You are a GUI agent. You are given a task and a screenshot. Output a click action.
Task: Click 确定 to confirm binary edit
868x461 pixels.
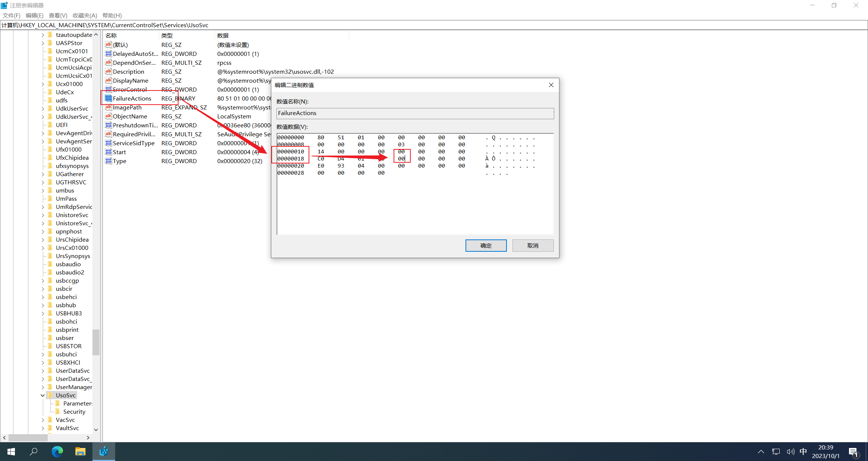click(x=486, y=245)
